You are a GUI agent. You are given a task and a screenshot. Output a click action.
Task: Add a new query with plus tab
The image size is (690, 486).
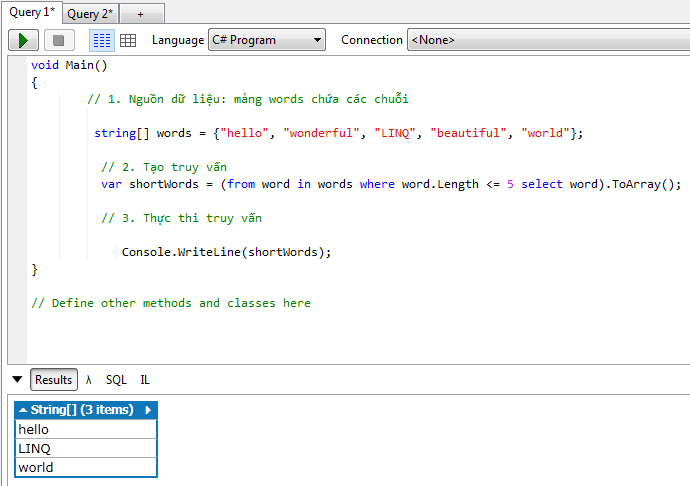pyautogui.click(x=140, y=14)
